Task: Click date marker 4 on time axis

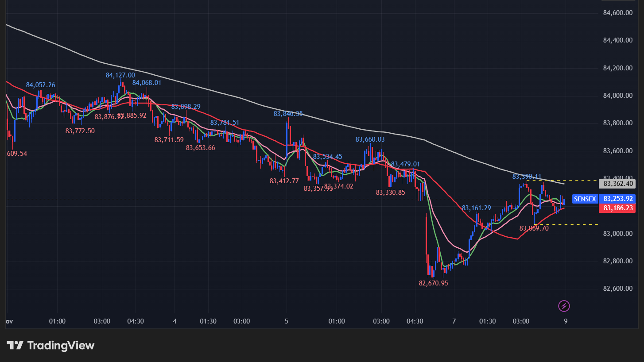Action: click(x=175, y=321)
